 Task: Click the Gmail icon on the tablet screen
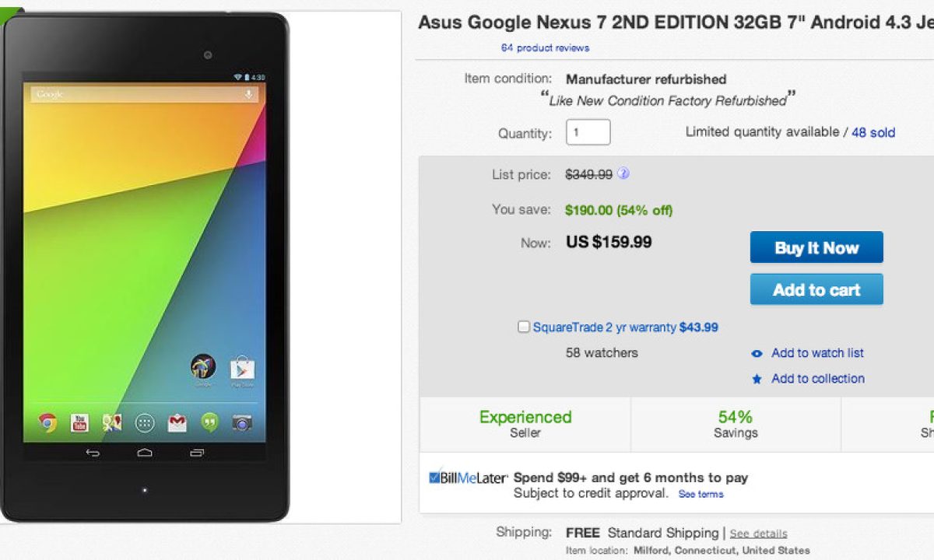[x=177, y=422]
